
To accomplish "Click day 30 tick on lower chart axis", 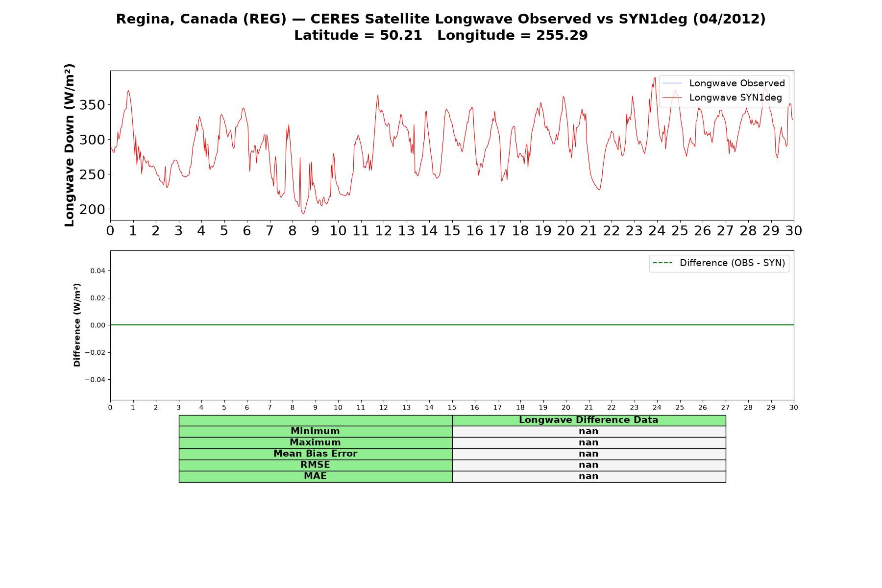I will pyautogui.click(x=794, y=407).
